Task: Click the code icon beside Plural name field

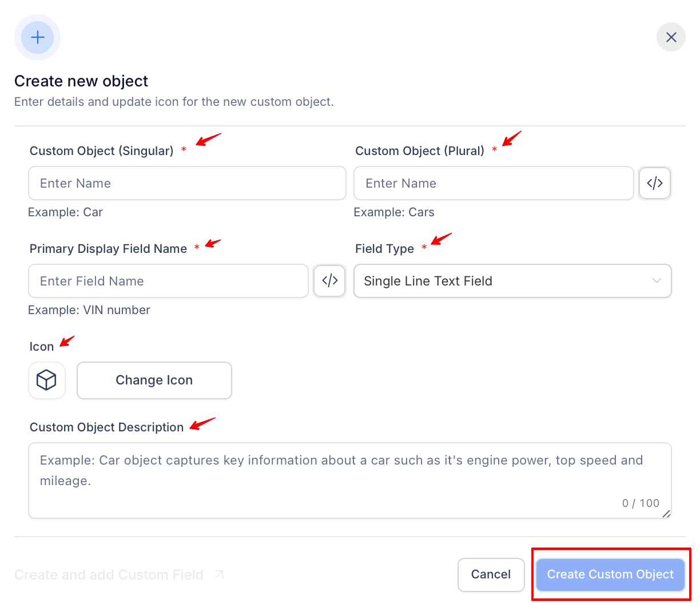Action: (654, 183)
